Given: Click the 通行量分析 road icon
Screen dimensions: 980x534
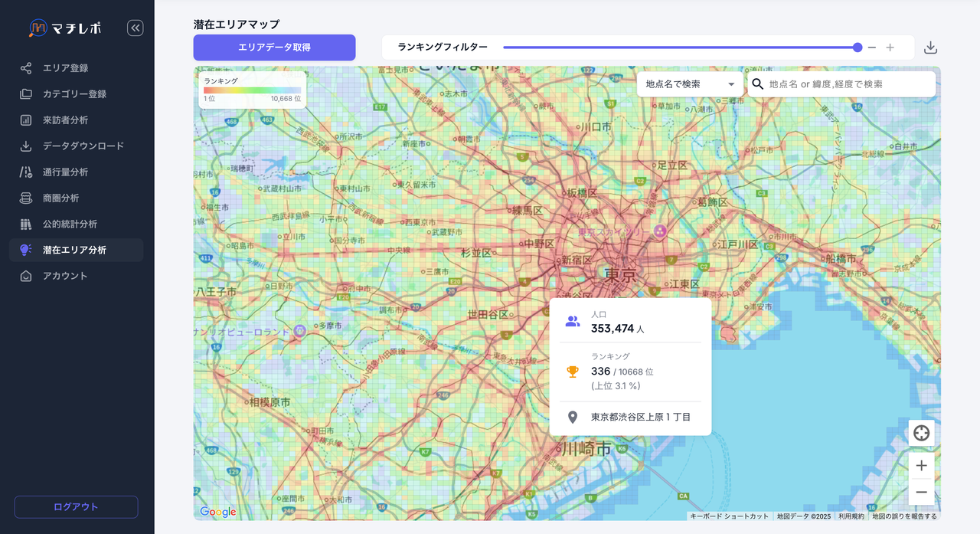Looking at the screenshot, I should [26, 172].
